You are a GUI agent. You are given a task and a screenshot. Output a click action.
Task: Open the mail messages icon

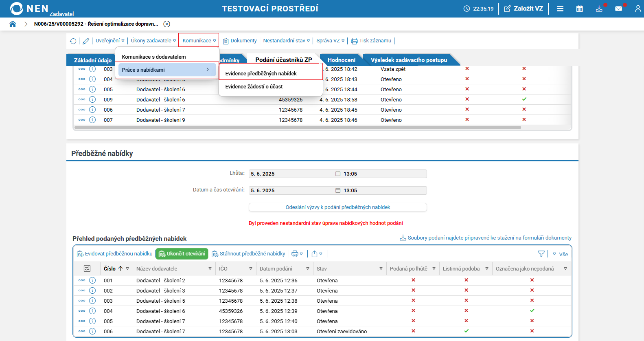618,9
